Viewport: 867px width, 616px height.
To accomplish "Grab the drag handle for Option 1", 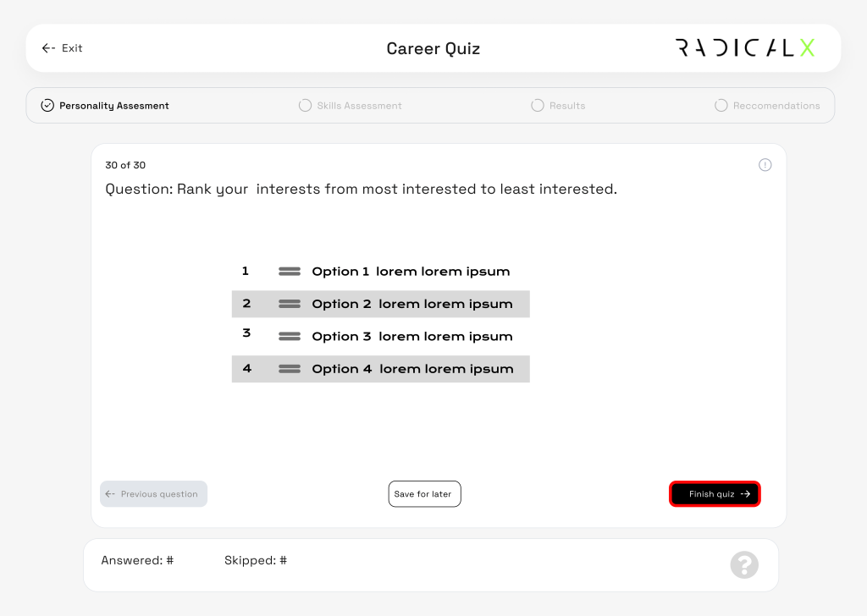I will pyautogui.click(x=290, y=272).
